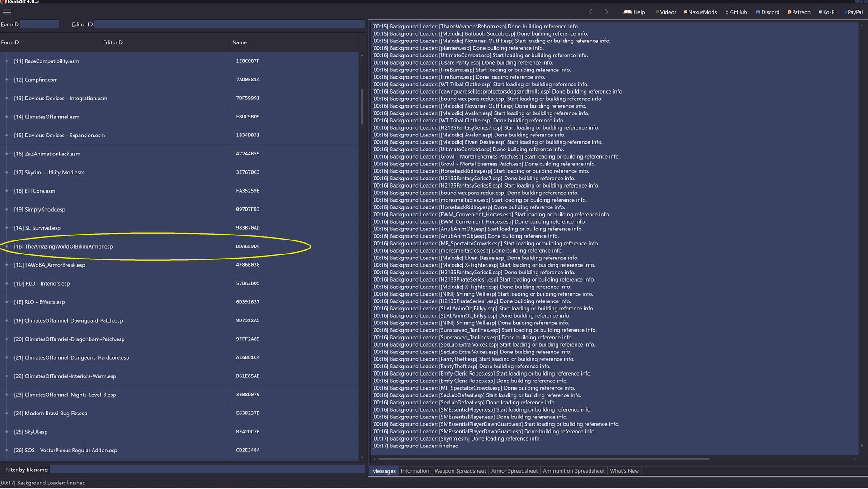
Task: Focus the Filter by filename field
Action: click(207, 470)
